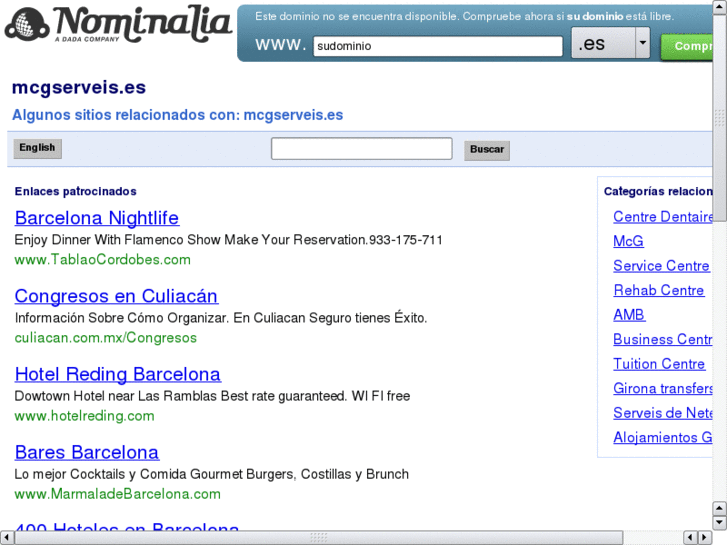727x545 pixels.
Task: Open the Tuition Centre category link
Action: pos(659,364)
